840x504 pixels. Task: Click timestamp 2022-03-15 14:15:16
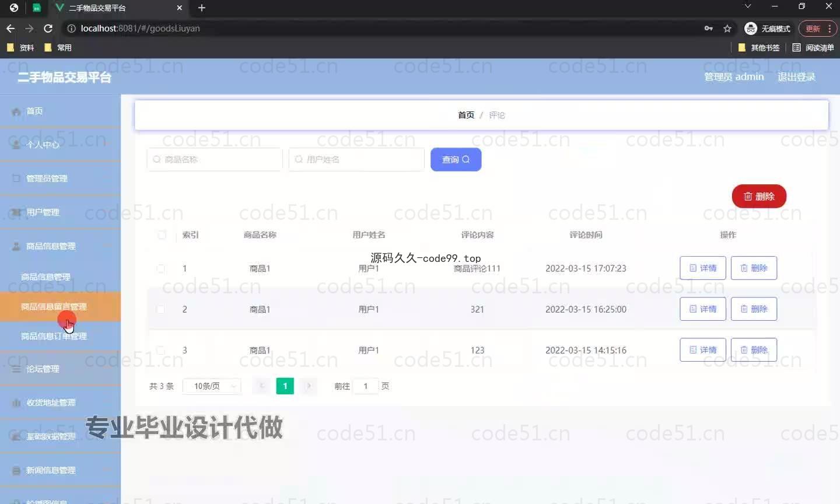586,350
